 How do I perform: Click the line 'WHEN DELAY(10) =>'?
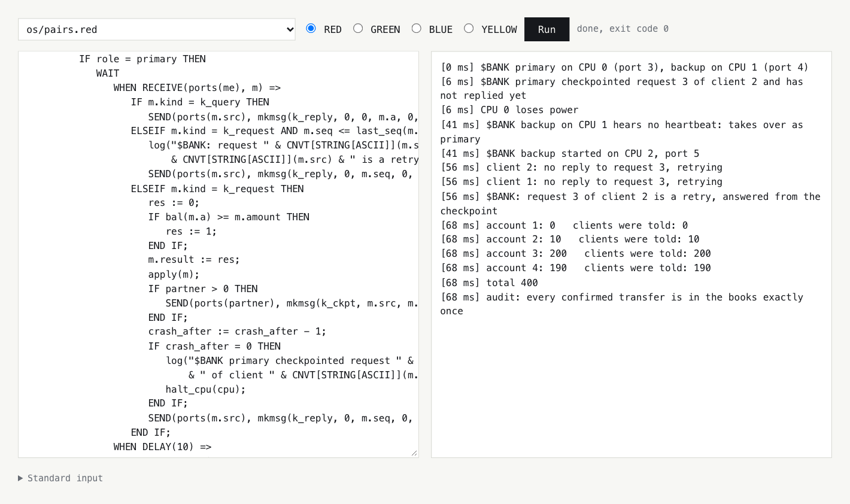[162, 447]
